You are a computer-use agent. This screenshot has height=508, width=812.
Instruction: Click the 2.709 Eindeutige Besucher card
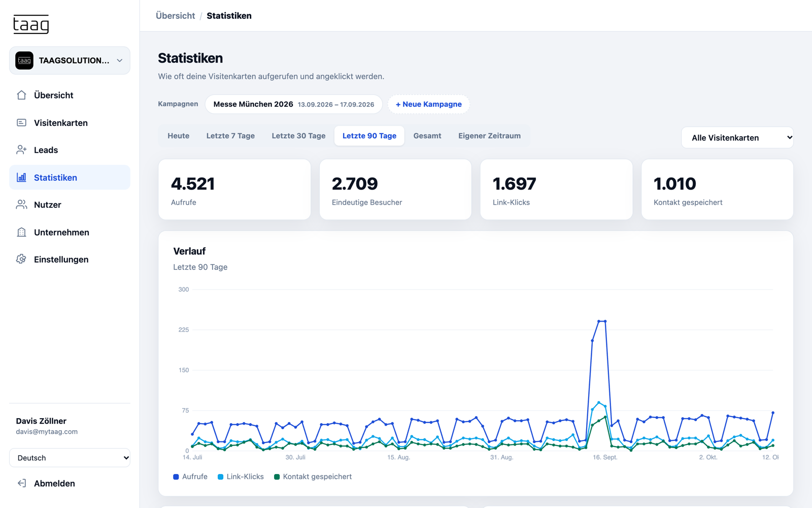[x=395, y=189]
